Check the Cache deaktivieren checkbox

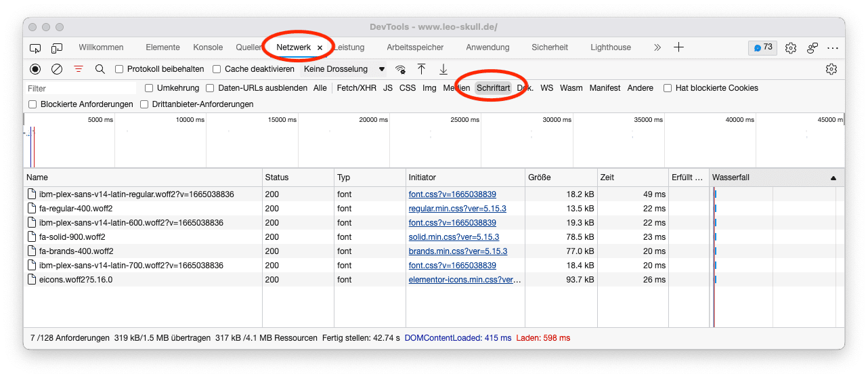pyautogui.click(x=217, y=69)
